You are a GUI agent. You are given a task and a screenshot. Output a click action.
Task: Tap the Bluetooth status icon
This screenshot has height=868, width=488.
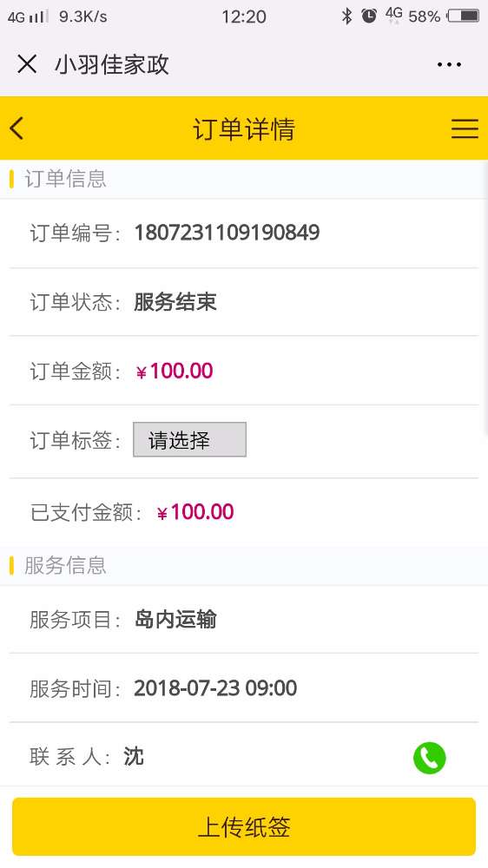(x=346, y=16)
